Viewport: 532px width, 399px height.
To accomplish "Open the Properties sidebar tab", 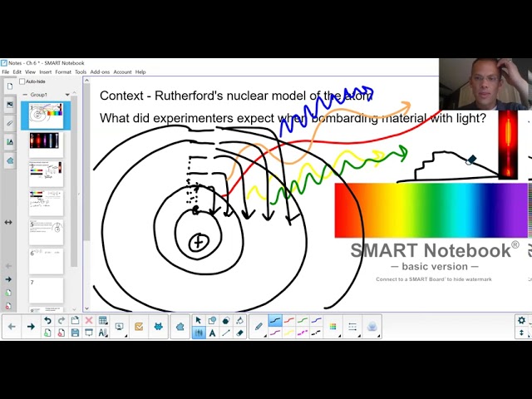I will pos(10,142).
